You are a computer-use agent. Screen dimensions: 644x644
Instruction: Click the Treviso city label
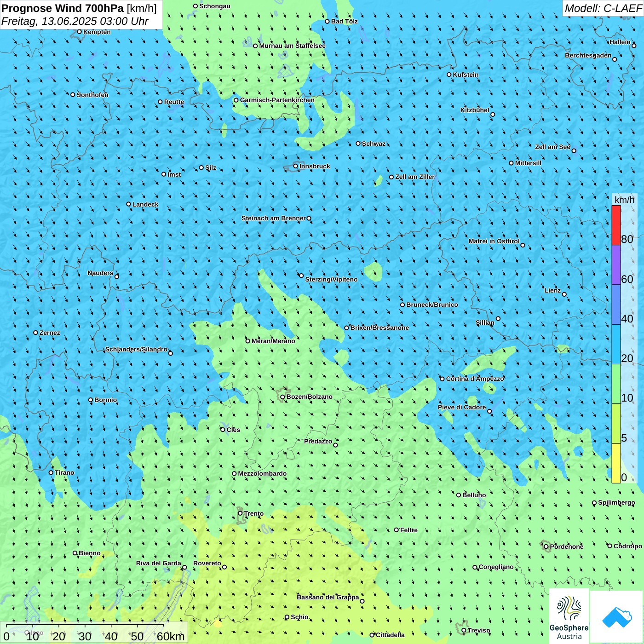[479, 630]
